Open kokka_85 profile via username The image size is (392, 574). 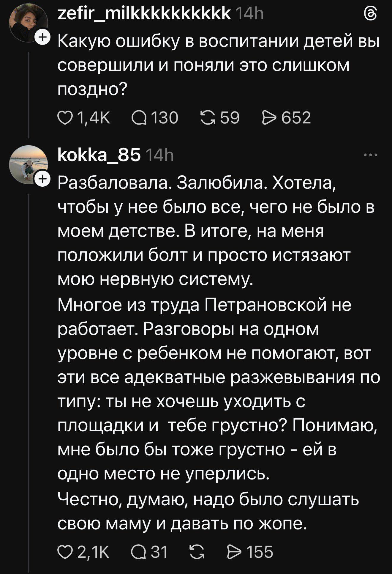tap(99, 155)
